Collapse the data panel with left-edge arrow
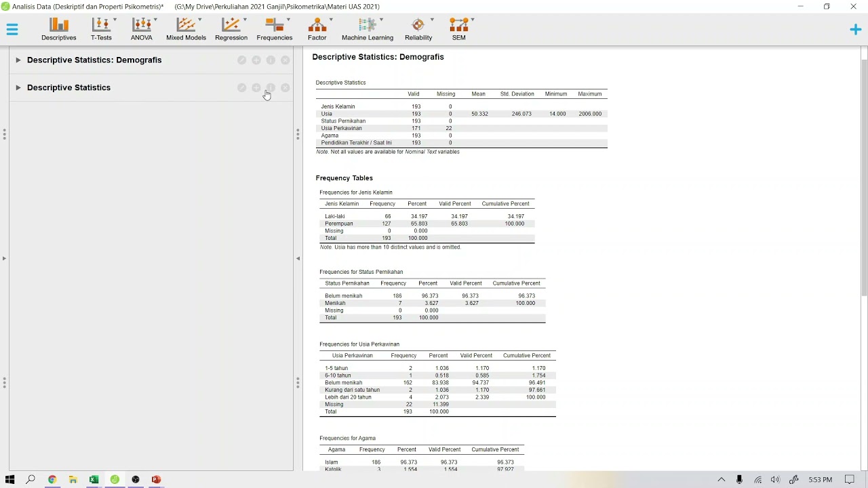The image size is (868, 488). point(4,258)
